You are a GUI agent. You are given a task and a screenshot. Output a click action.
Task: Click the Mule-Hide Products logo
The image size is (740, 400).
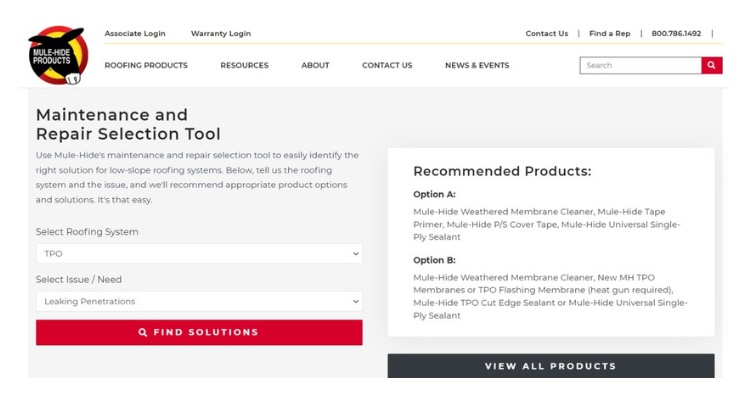58,55
